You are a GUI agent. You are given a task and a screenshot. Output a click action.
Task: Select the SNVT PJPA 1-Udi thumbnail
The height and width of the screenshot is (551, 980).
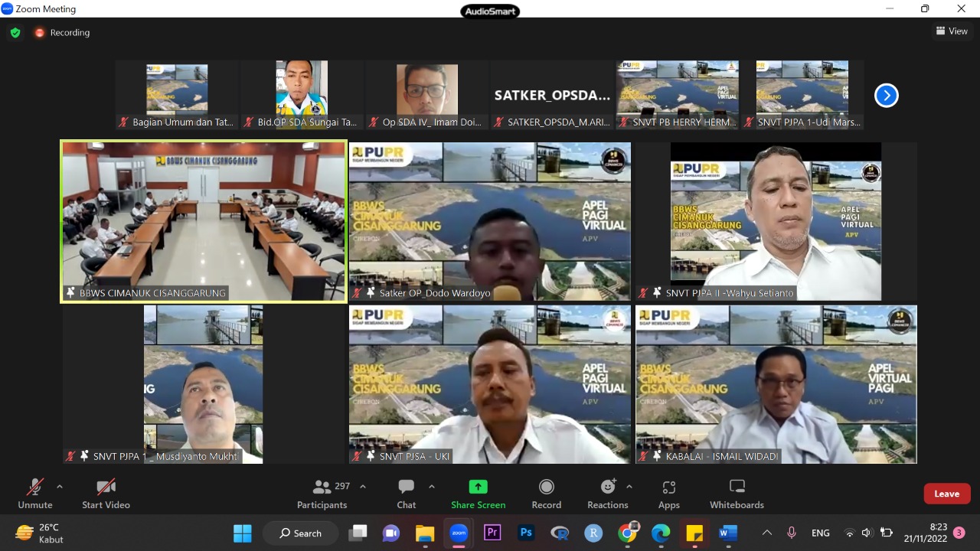(x=802, y=96)
